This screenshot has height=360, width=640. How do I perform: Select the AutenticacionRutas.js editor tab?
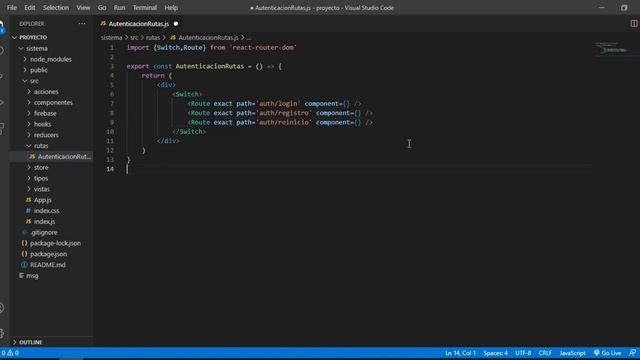pyautogui.click(x=138, y=24)
